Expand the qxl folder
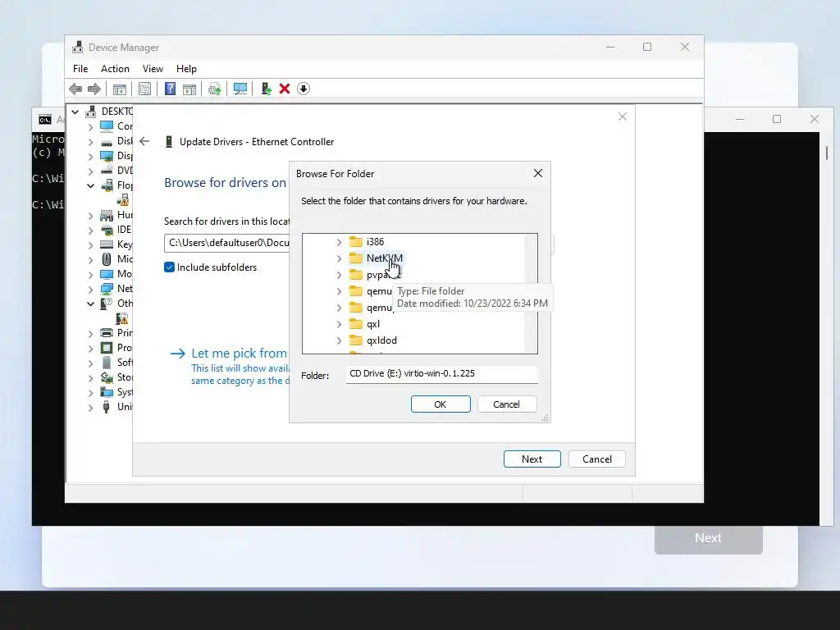 click(x=339, y=324)
